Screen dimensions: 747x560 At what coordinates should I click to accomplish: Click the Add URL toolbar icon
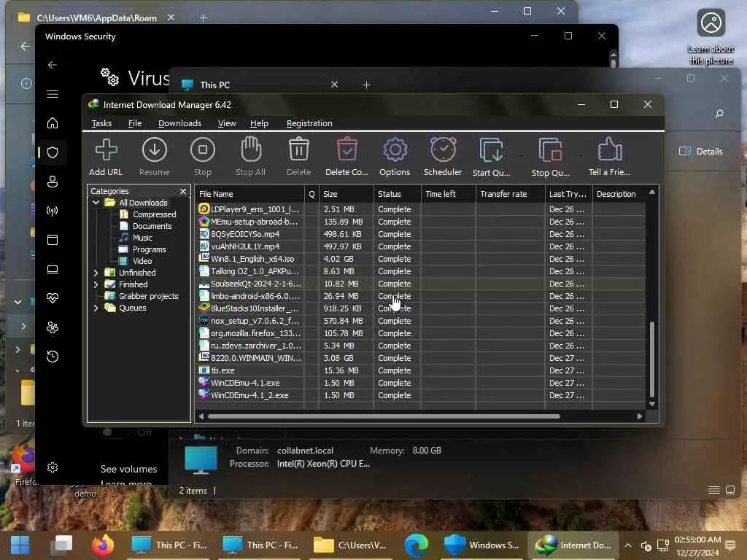106,150
